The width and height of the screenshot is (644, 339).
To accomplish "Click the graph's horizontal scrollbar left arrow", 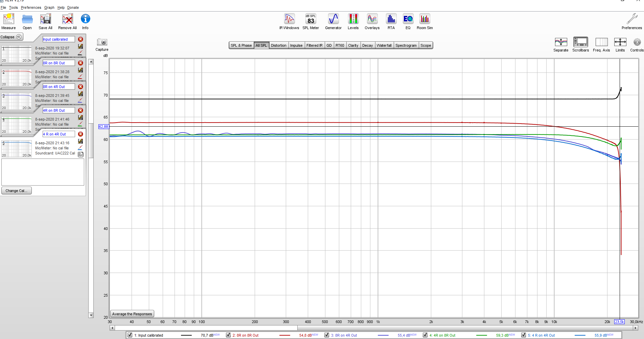I will 112,328.
